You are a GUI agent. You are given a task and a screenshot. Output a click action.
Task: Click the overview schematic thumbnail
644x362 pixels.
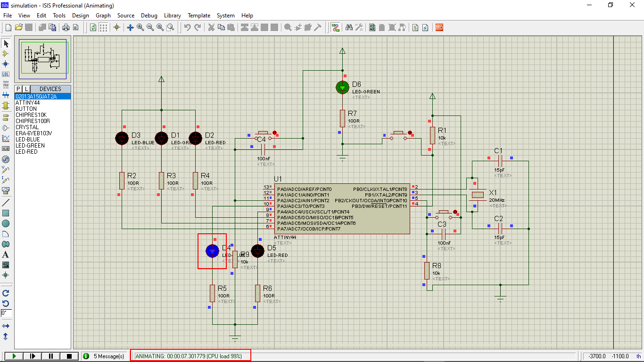pyautogui.click(x=43, y=58)
